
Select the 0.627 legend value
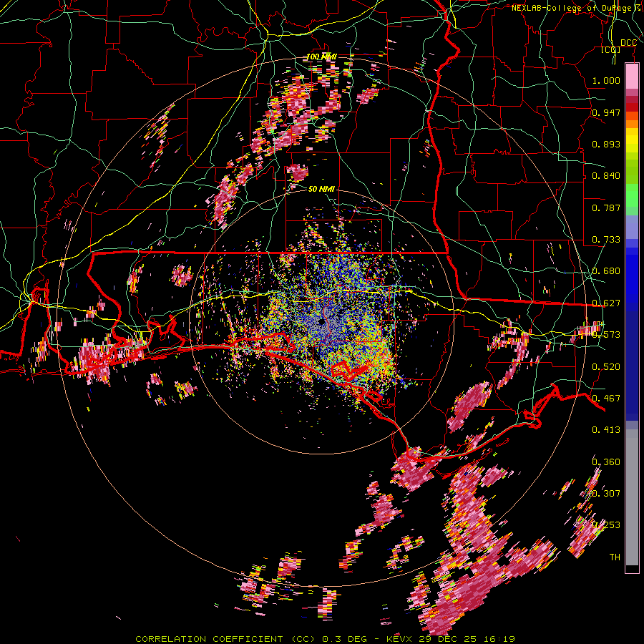click(606, 303)
